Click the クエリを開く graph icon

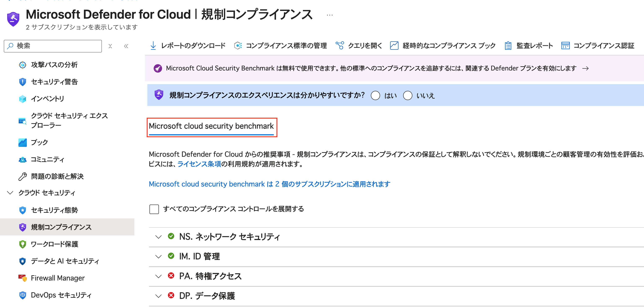point(339,46)
